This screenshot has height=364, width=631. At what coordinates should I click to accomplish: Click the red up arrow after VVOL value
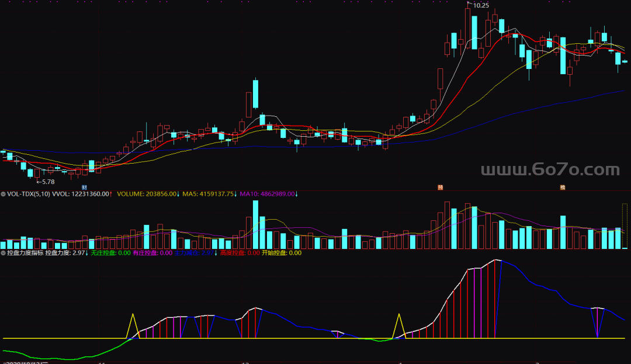point(111,194)
